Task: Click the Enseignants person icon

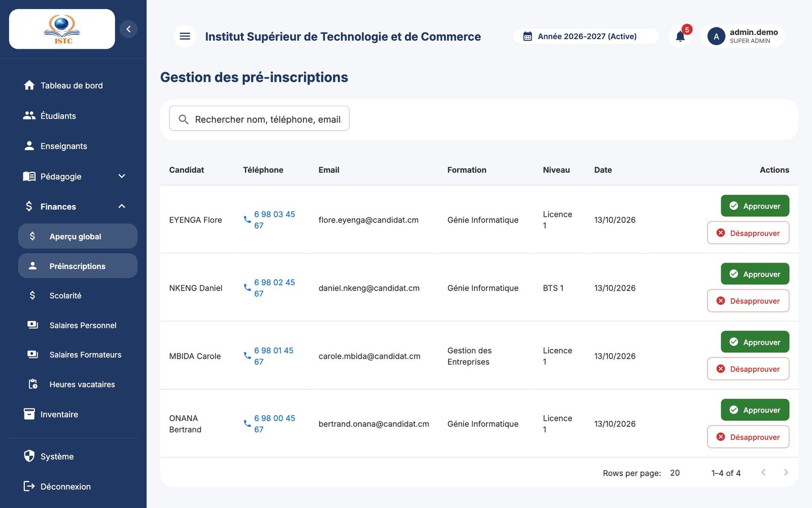Action: point(29,146)
